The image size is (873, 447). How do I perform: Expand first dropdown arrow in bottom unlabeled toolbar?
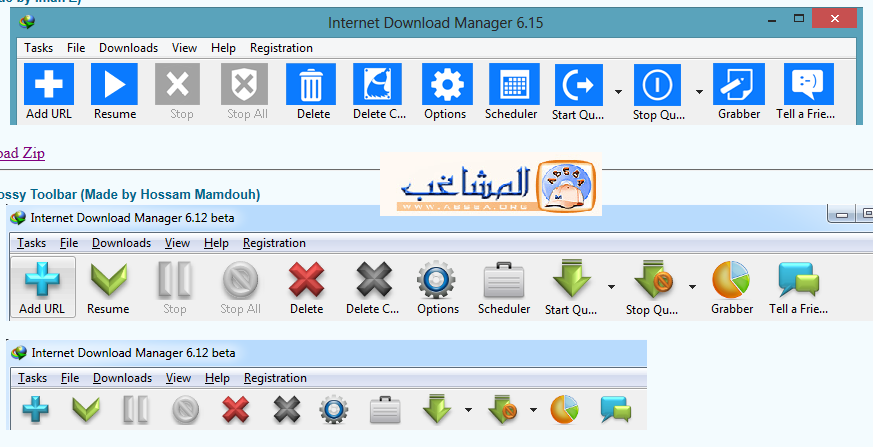(x=468, y=410)
